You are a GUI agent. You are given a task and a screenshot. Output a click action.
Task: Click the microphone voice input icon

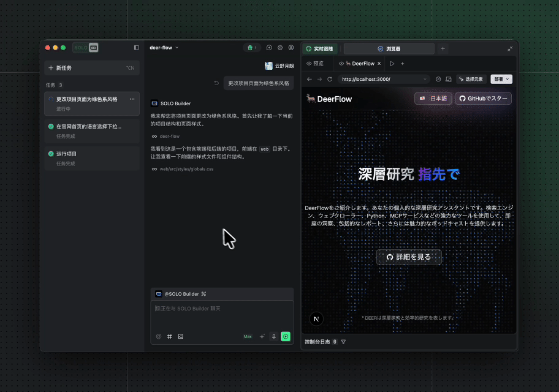point(274,336)
